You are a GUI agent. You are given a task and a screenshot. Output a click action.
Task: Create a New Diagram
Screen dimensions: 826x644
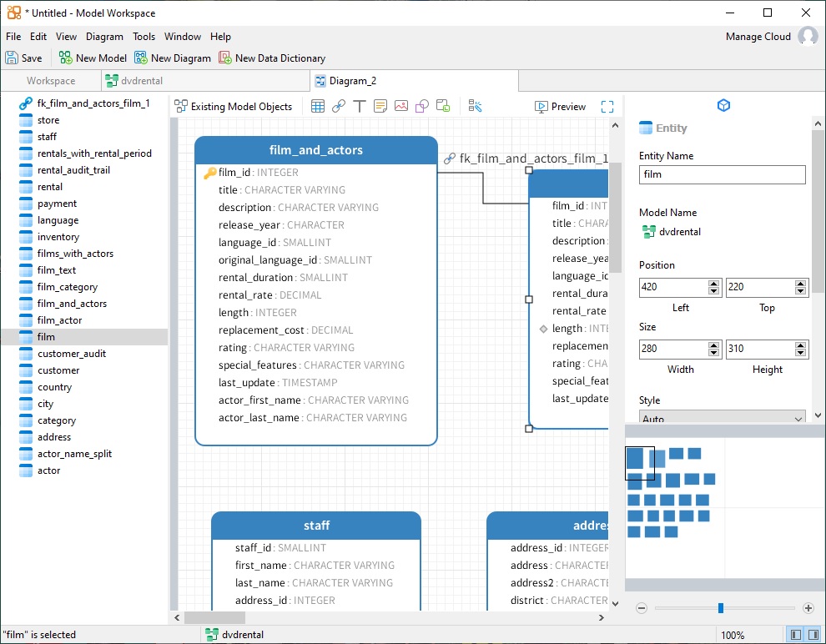[173, 58]
